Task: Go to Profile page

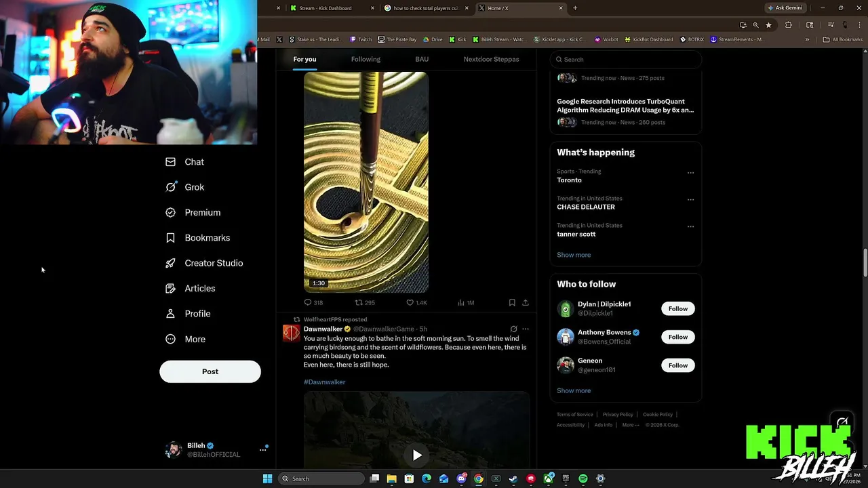Action: pos(188,314)
